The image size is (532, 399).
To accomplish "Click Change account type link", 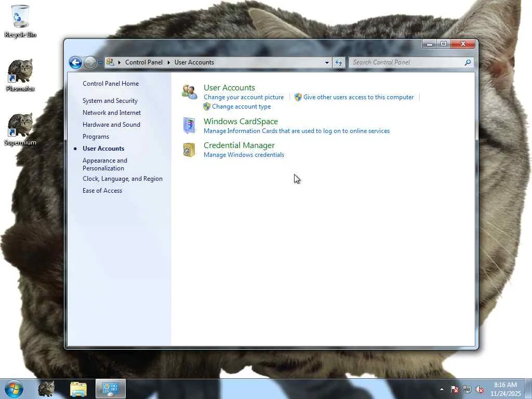I will (x=241, y=107).
